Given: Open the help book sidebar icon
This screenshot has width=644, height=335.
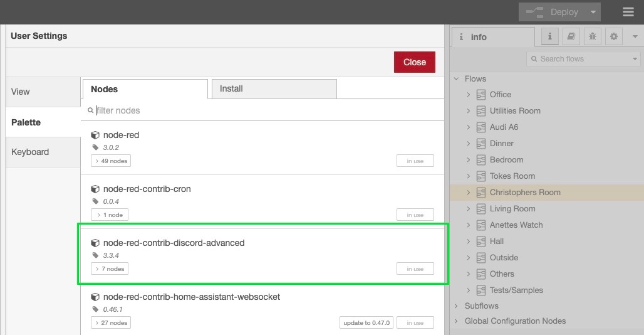Looking at the screenshot, I should (x=571, y=37).
